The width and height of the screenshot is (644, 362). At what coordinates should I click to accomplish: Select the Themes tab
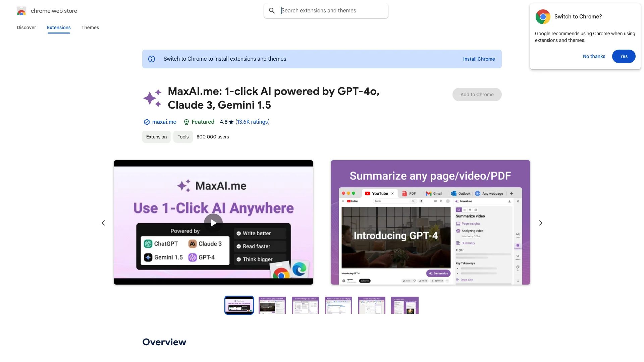[90, 27]
